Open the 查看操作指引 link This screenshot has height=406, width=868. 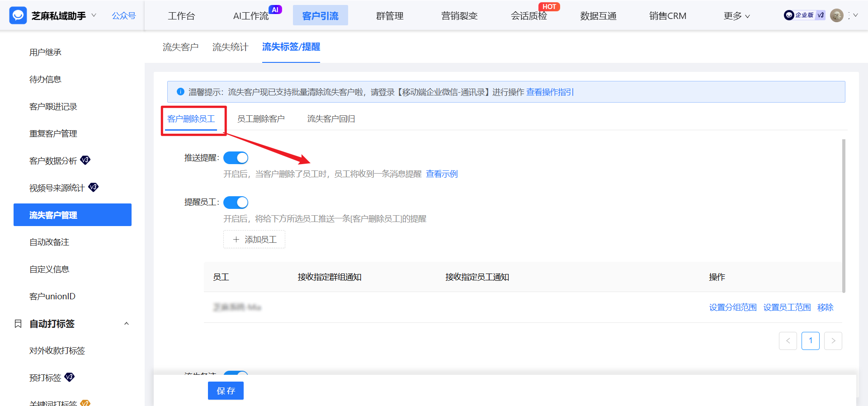tap(550, 92)
